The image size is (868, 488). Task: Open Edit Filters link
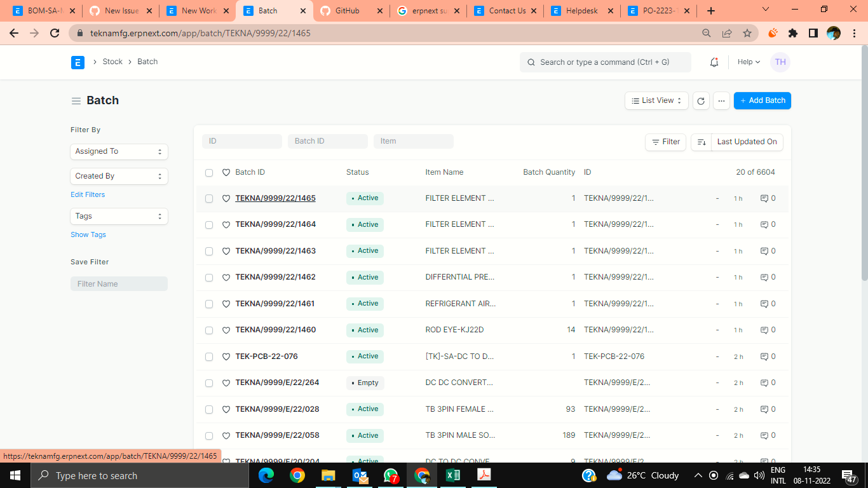click(87, 194)
